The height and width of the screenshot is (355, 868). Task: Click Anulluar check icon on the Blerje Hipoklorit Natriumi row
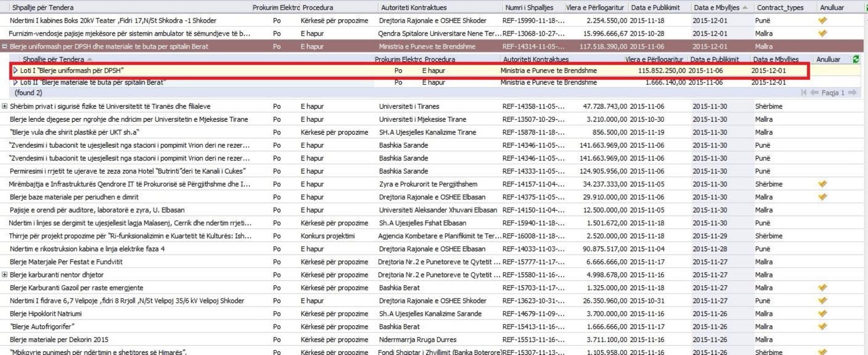tap(822, 313)
